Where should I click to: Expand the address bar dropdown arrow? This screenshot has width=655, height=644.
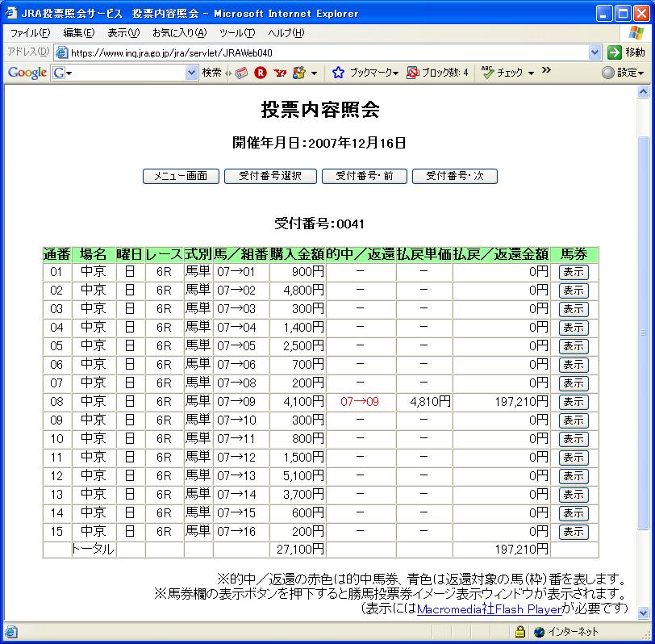pos(595,52)
